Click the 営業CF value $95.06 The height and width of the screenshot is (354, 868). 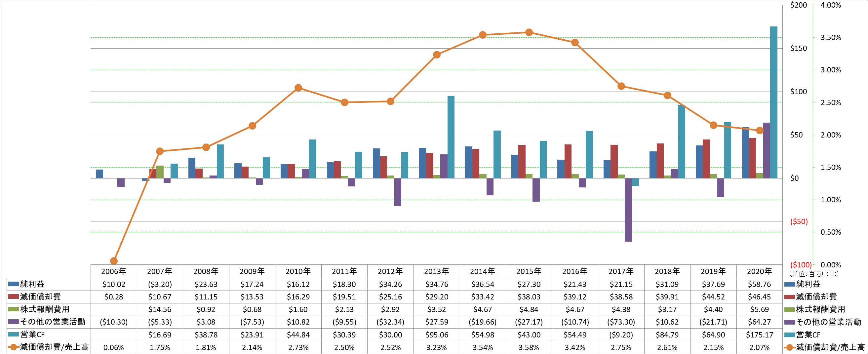coord(437,335)
